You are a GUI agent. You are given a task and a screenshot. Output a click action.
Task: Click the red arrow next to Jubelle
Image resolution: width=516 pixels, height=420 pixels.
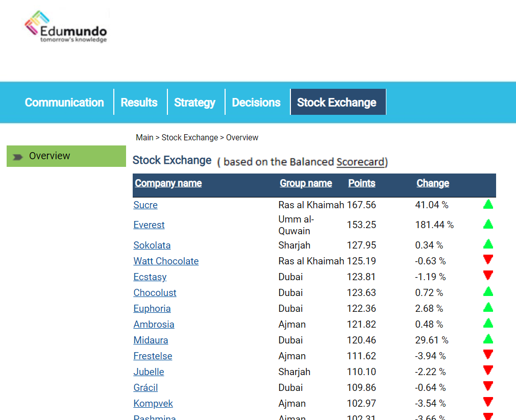[488, 370]
